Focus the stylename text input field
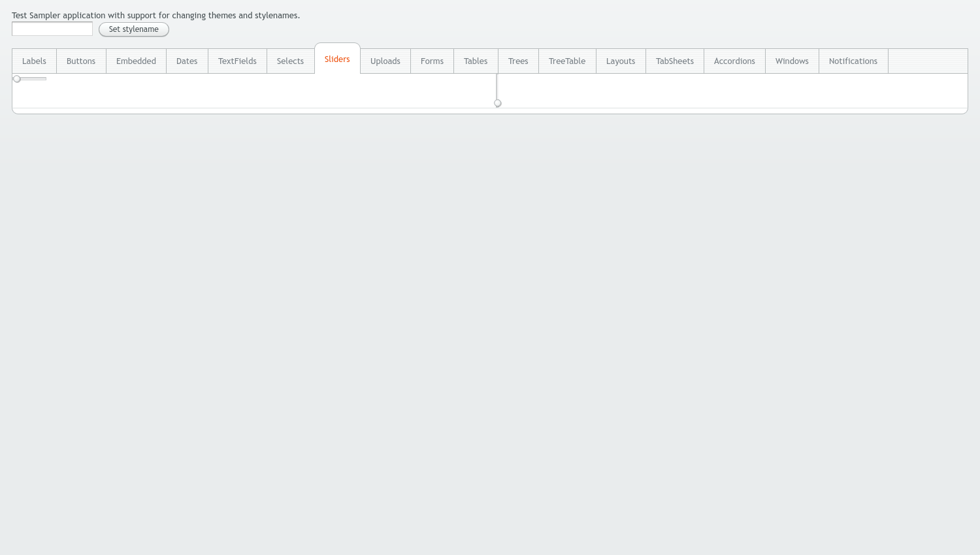The image size is (980, 555). pyautogui.click(x=52, y=29)
